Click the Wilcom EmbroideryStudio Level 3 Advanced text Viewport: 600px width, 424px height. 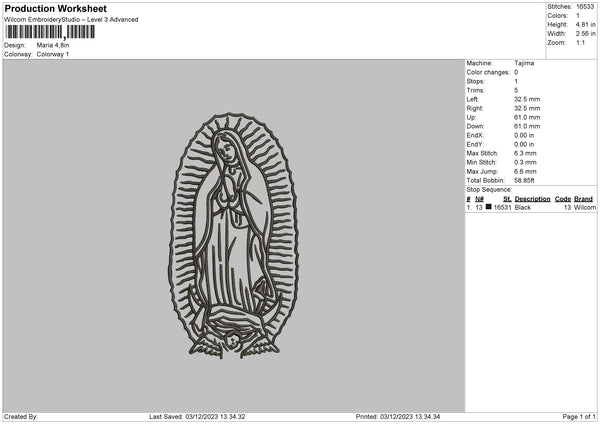click(71, 20)
